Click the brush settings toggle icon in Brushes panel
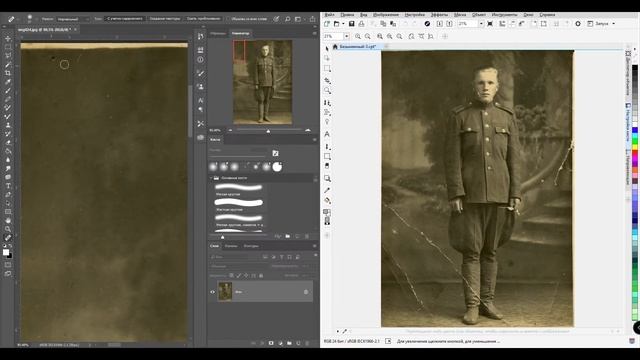The height and width of the screenshot is (360, 640). (x=275, y=153)
